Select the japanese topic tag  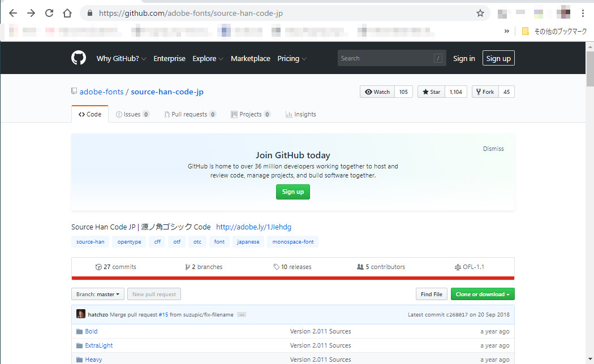pos(248,242)
